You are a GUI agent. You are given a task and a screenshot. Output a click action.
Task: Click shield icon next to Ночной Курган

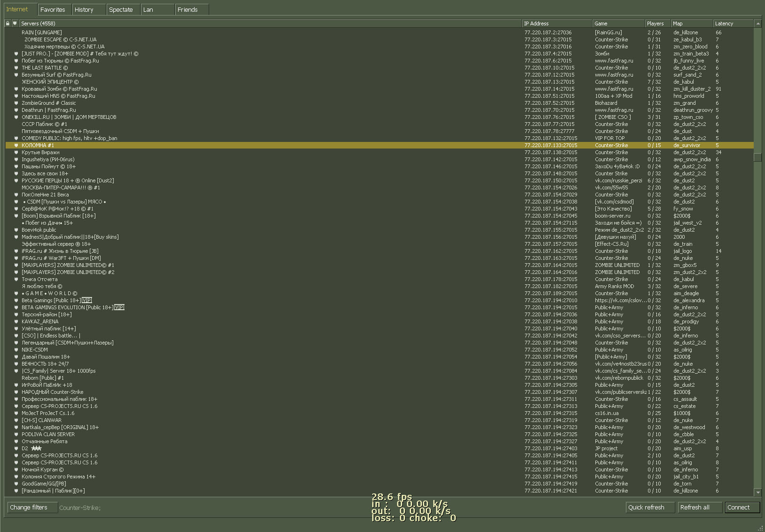coord(16,469)
